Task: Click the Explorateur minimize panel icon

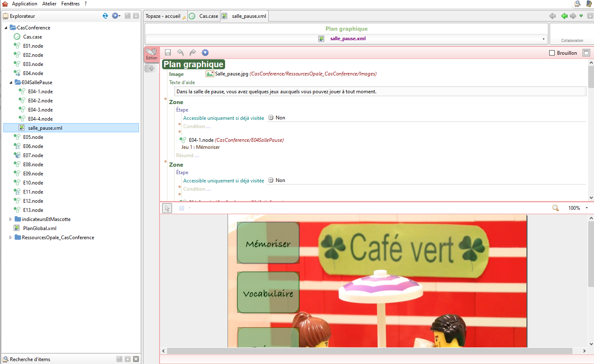Action: coord(128,16)
